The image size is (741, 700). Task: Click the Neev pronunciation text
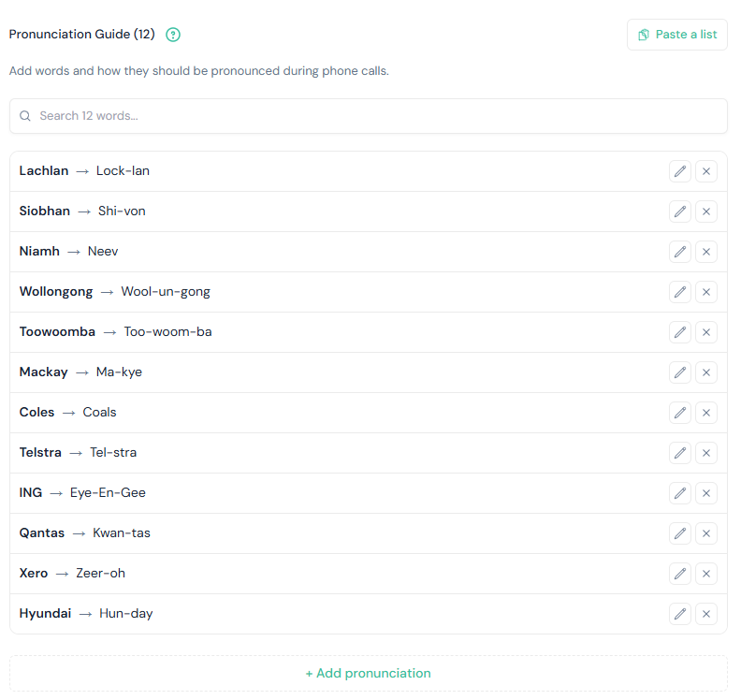click(103, 251)
